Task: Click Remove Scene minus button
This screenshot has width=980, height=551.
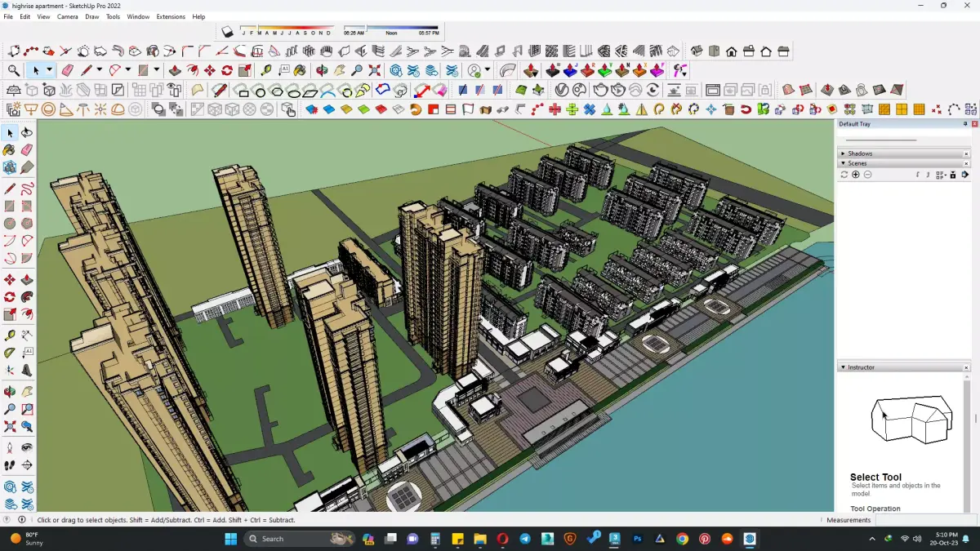Action: pyautogui.click(x=867, y=175)
